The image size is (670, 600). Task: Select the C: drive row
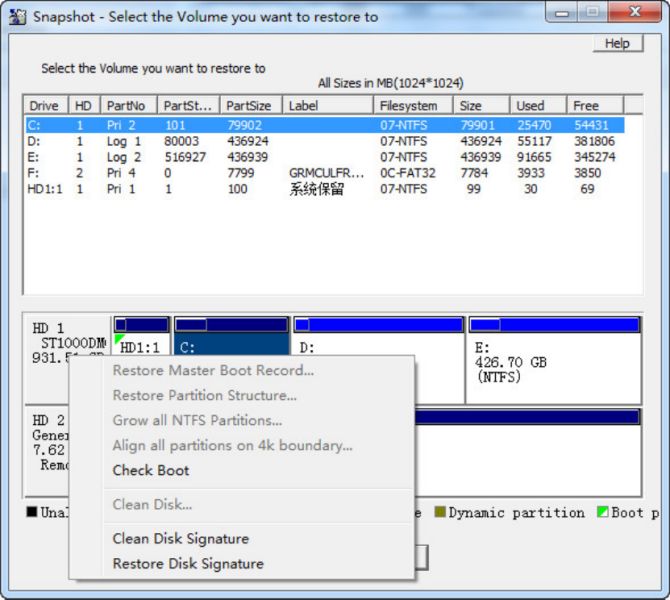(325, 125)
